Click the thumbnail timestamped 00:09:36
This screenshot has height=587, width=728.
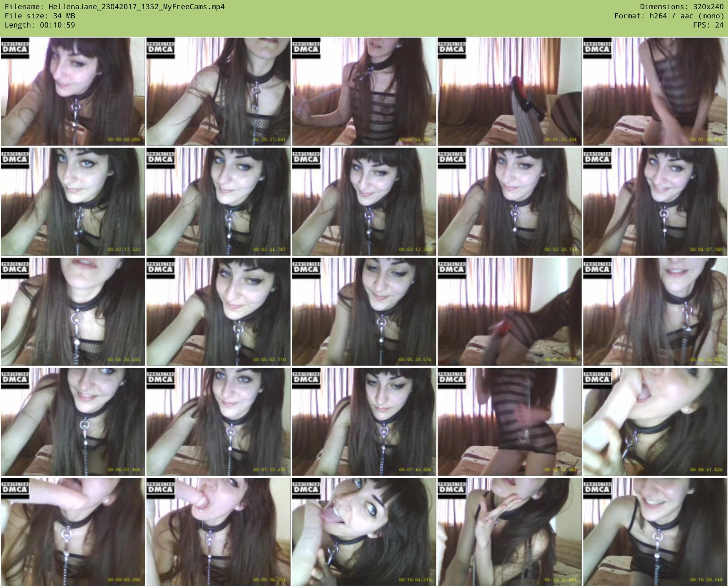[x=218, y=532]
